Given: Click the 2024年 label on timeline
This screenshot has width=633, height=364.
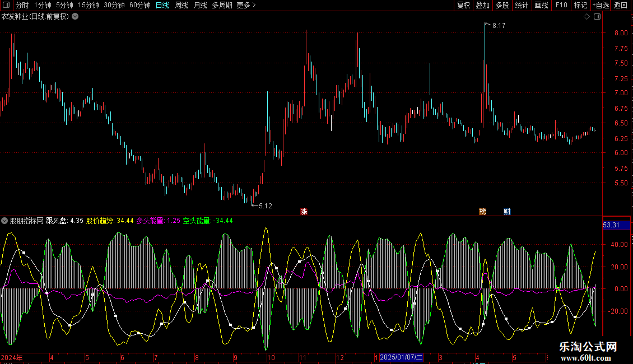Looking at the screenshot, I should [x=12, y=358].
